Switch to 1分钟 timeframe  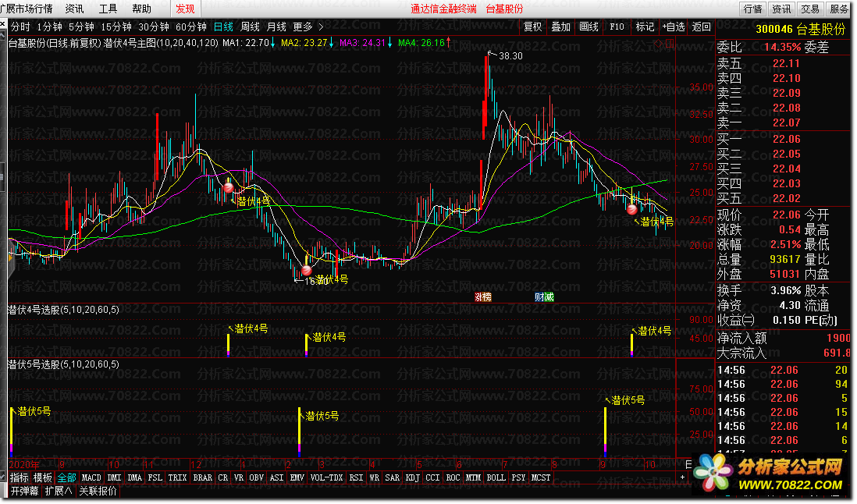(x=49, y=27)
